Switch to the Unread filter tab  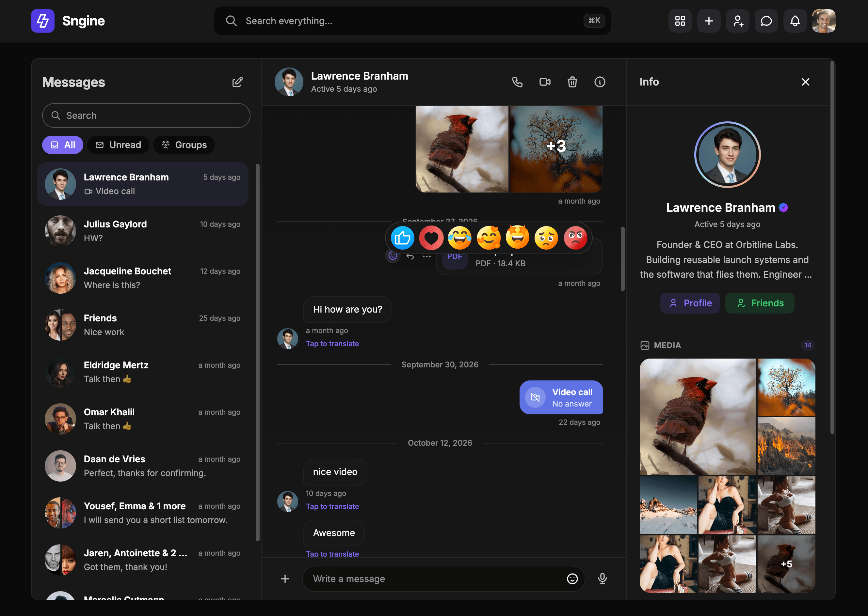(118, 145)
